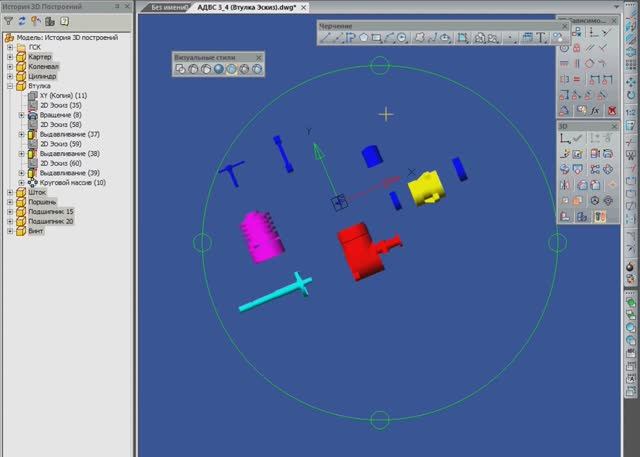Click the filter funnel icon in history panel
Viewport: 640px width, 457px height.
[8, 21]
